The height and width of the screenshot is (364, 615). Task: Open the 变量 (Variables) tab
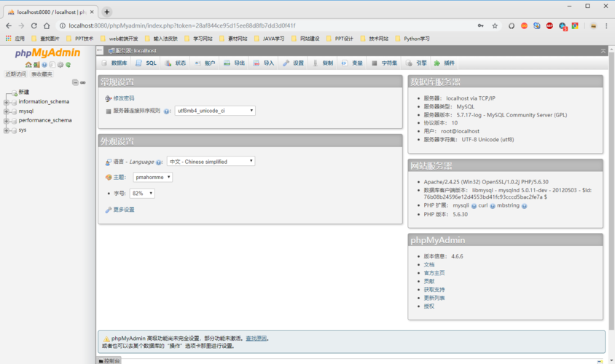coord(352,63)
